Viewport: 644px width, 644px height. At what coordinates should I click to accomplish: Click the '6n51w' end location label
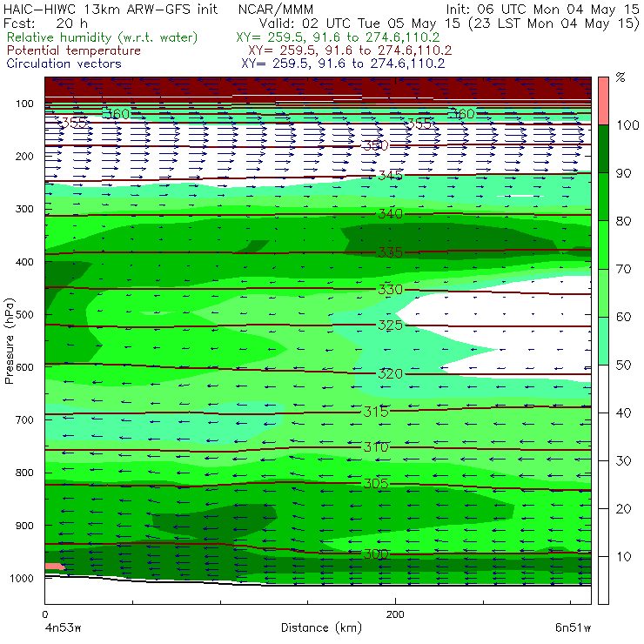[x=573, y=628]
